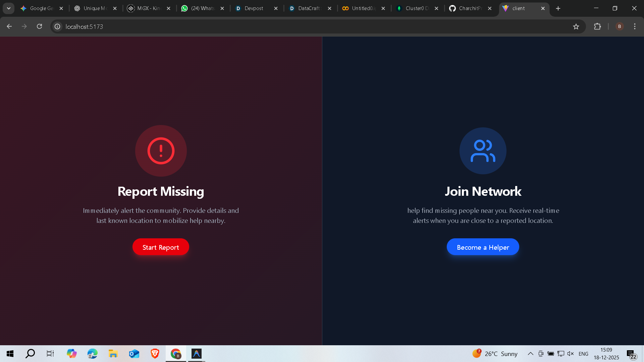Screen dimensions: 644x362
Task: Expand the tab search dropdown arrow
Action: (9, 8)
